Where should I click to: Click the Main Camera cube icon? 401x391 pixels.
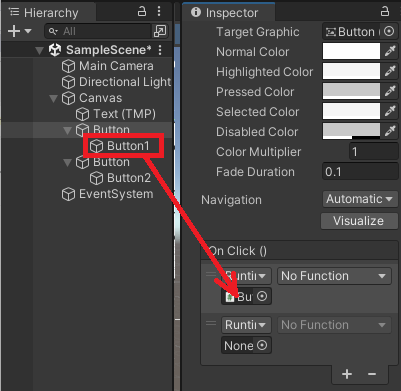[x=68, y=66]
